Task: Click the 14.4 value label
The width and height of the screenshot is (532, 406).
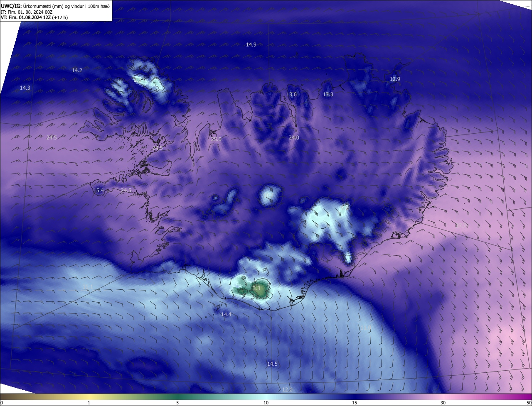Action: click(x=226, y=315)
